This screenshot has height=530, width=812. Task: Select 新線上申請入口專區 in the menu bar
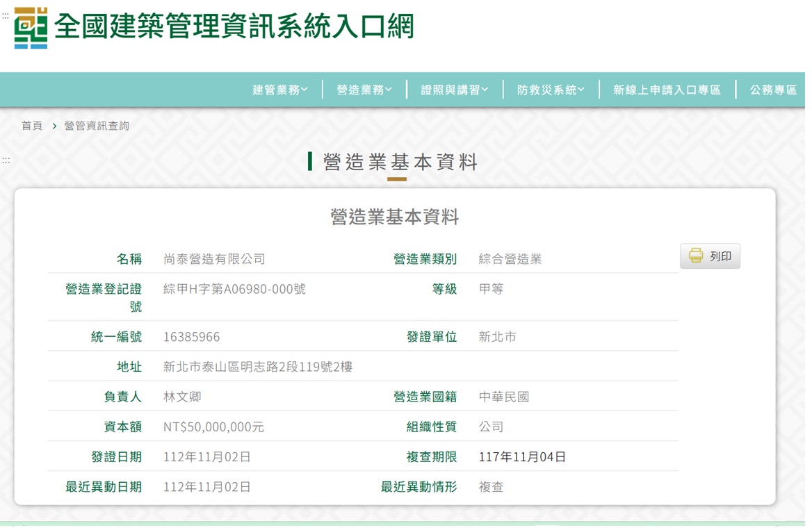pyautogui.click(x=665, y=89)
